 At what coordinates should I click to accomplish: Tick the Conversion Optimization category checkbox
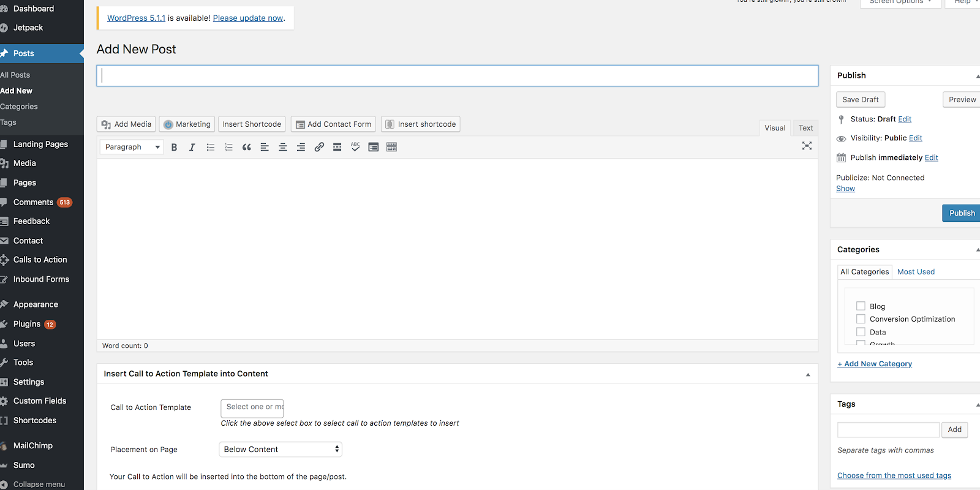coord(861,319)
